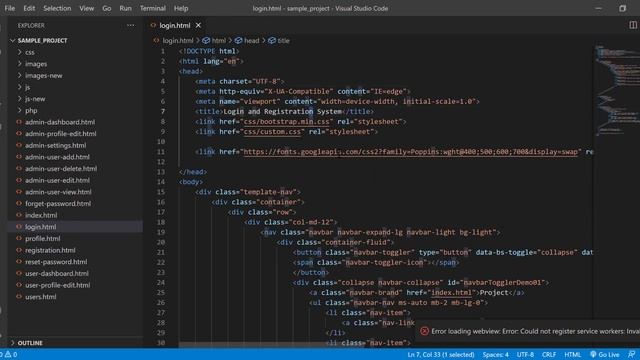Open the Selection menu

click(x=57, y=8)
